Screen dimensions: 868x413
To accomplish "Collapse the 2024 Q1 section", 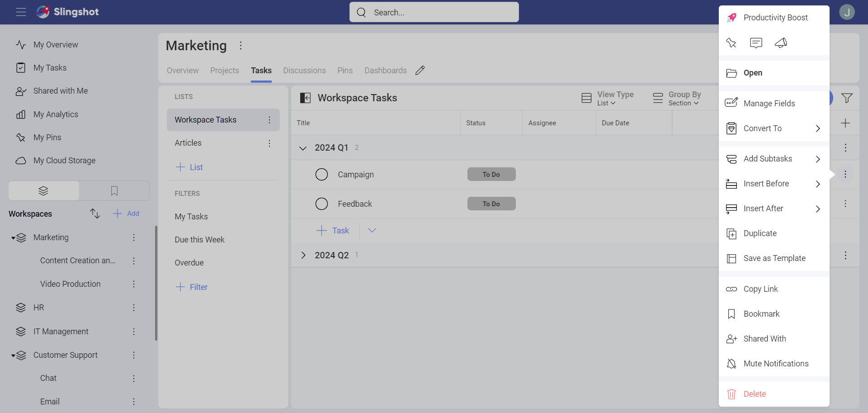I will (303, 148).
